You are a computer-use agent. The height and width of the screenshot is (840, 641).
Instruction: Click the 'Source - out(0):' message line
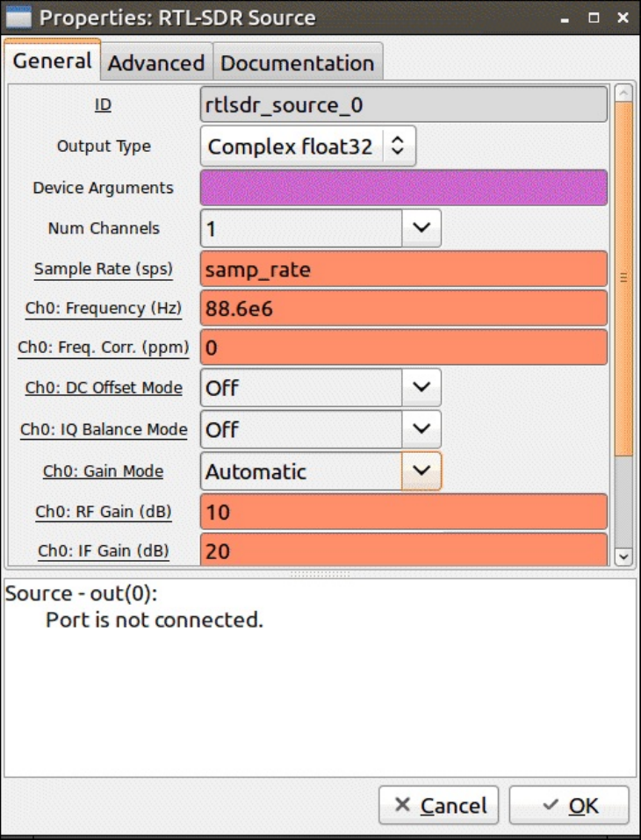click(81, 593)
